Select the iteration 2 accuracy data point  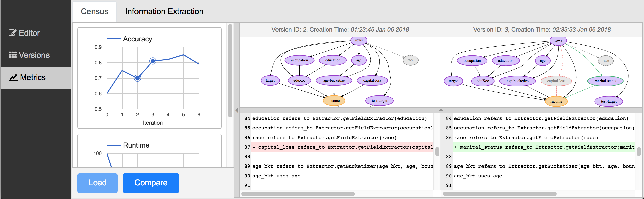click(x=137, y=78)
